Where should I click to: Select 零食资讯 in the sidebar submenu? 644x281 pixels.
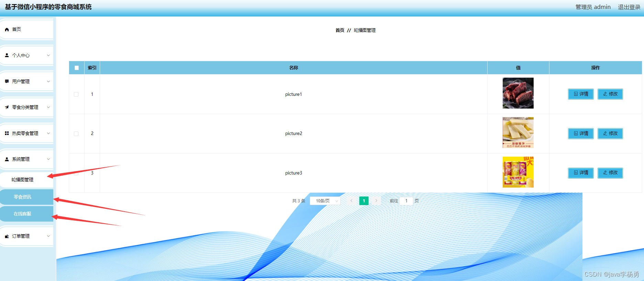pyautogui.click(x=26, y=197)
